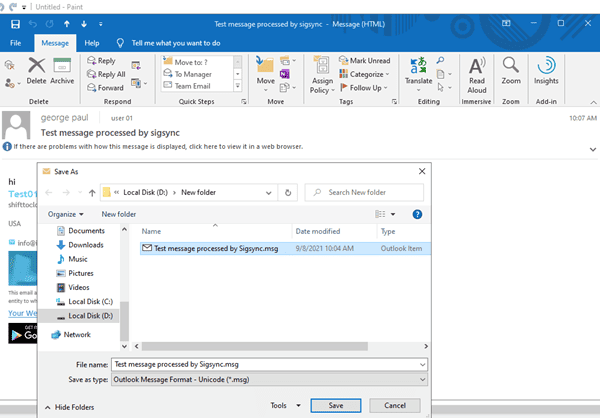Expand the Organize menu
The height and width of the screenshot is (418, 600).
tap(66, 214)
